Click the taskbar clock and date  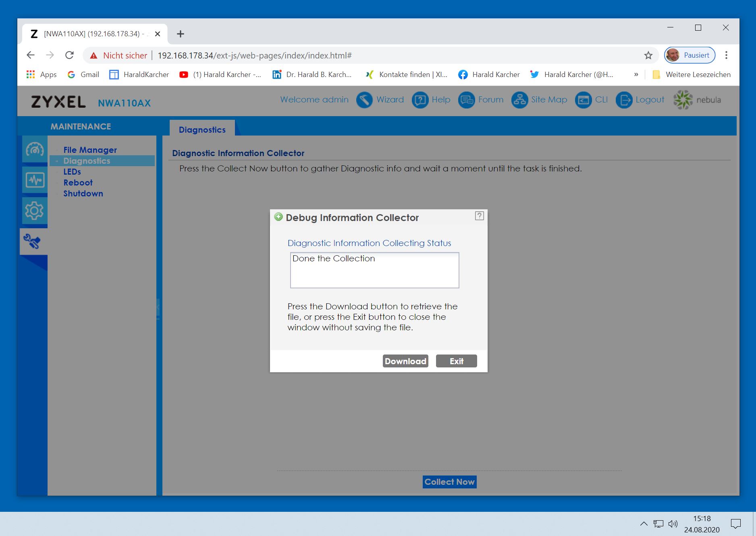point(702,524)
